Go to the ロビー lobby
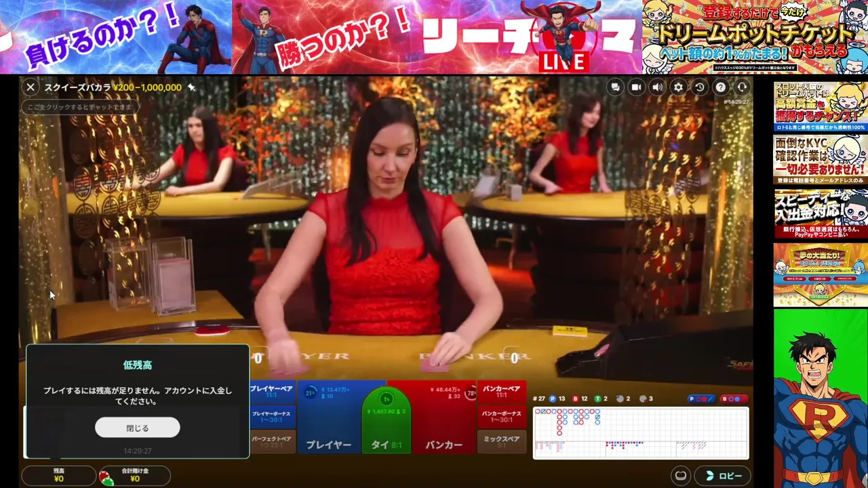 [723, 476]
